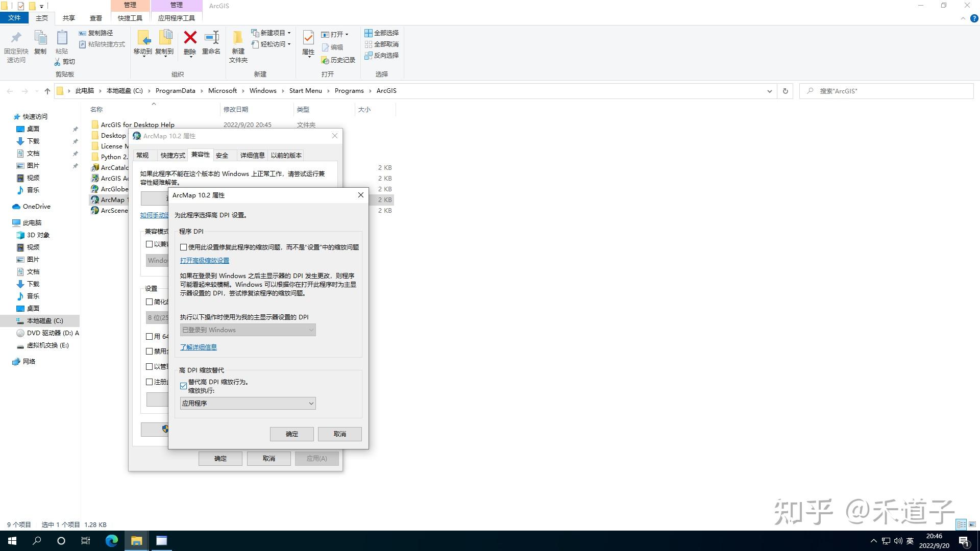Click the Rename ribbon icon

tap(211, 37)
